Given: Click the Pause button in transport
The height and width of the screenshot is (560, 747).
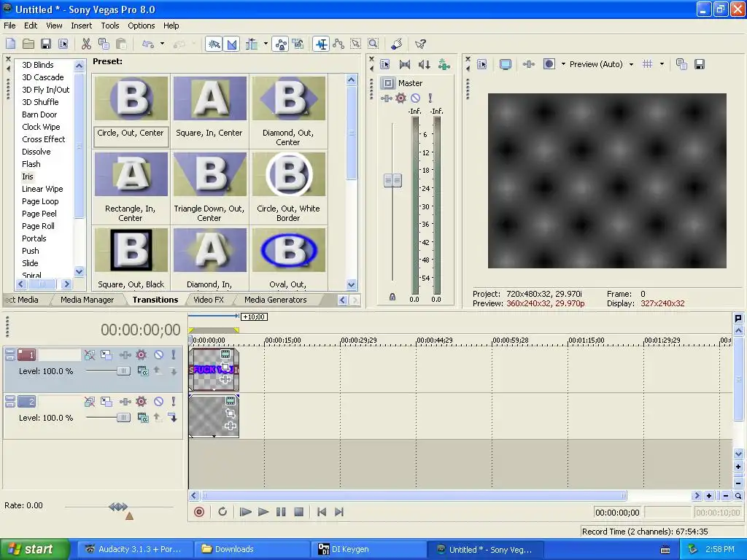Looking at the screenshot, I should [281, 512].
